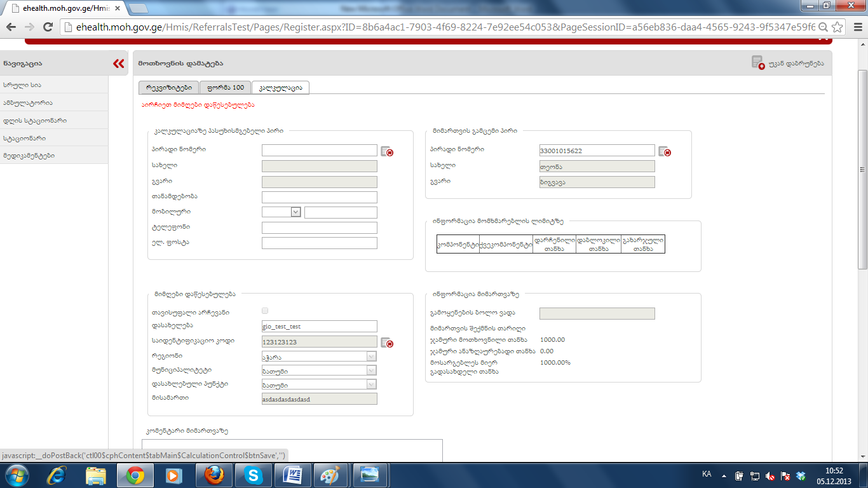
Task: Click lookup icon beside საიდენტიფიკაციო კოდი field
Action: point(387,342)
